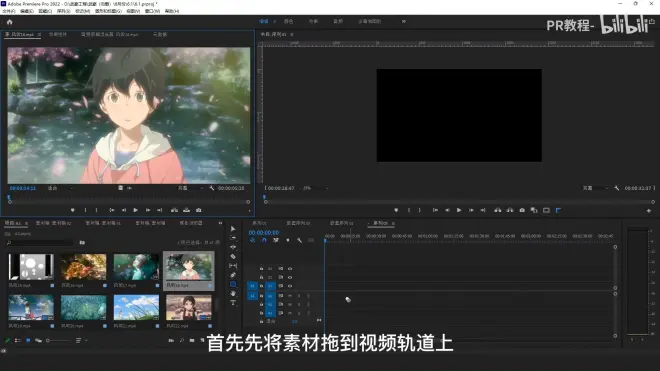Switch Project panel to list view
660x371 pixels.
[x=18, y=340]
